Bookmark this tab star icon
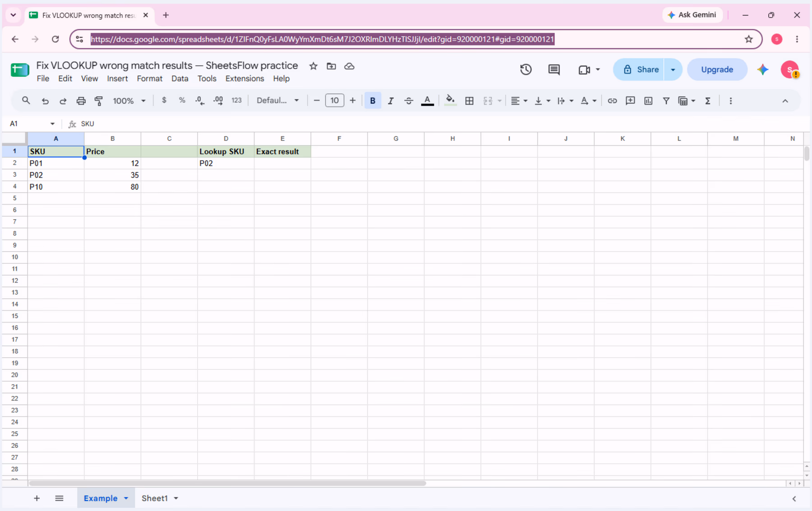 (x=749, y=39)
